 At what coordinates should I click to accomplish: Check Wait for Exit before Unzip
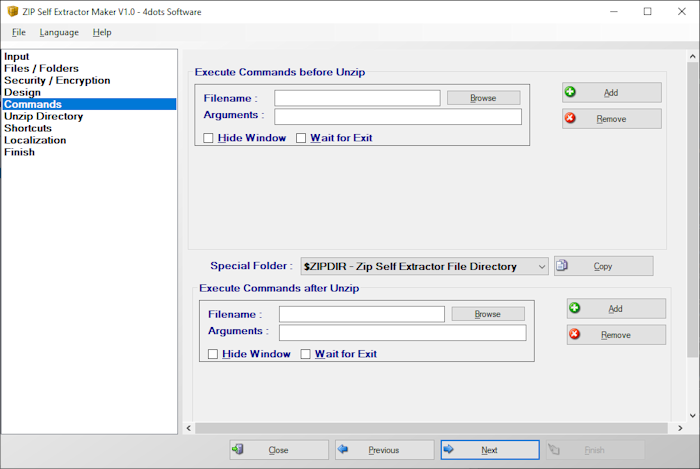click(301, 138)
